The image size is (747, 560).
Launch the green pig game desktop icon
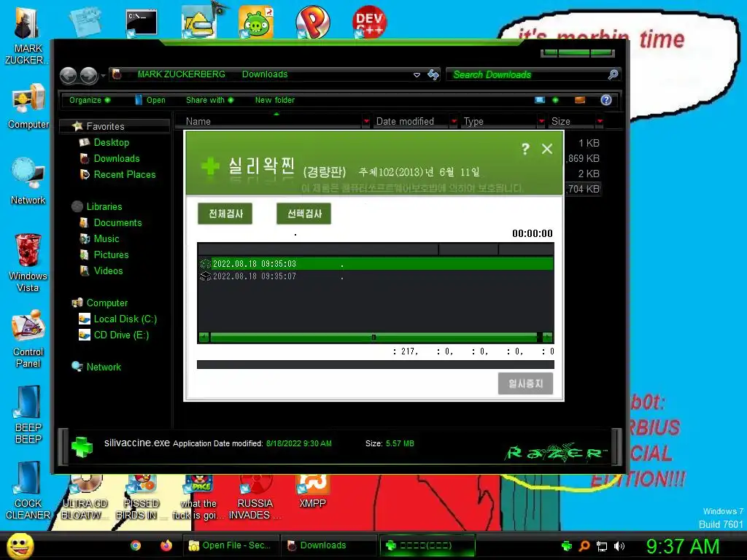[x=256, y=22]
